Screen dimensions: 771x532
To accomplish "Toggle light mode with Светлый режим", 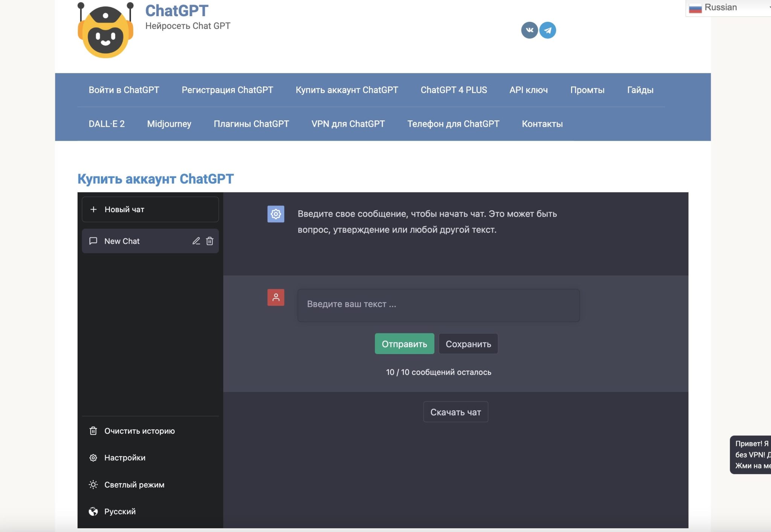I will [134, 485].
